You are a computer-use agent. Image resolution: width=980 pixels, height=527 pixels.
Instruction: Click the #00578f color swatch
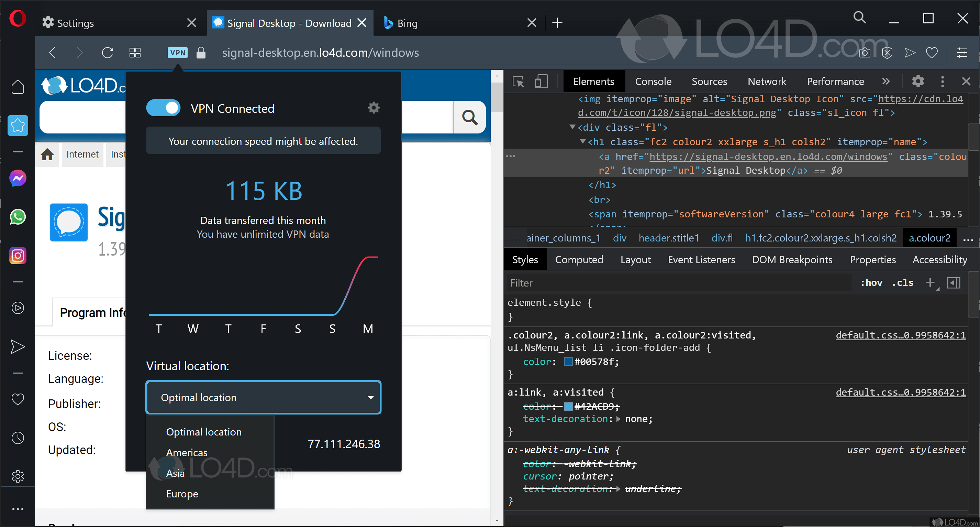click(568, 361)
